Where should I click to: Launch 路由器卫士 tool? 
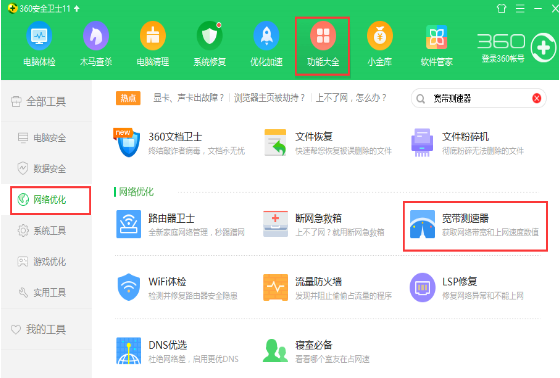tap(180, 224)
